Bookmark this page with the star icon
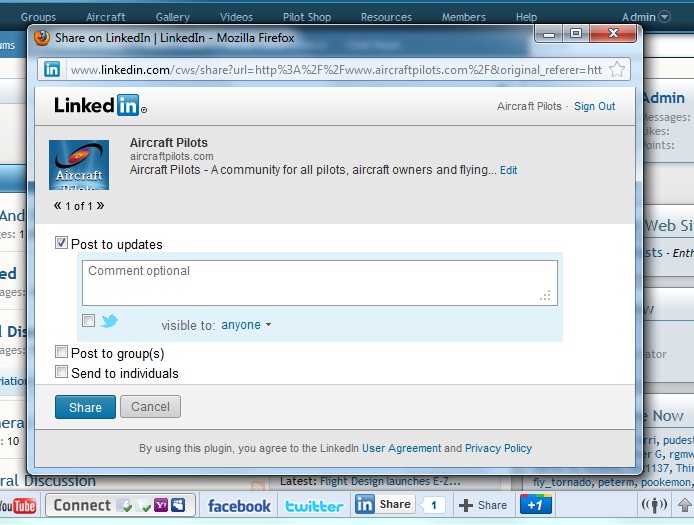This screenshot has height=525, width=694. [617, 69]
